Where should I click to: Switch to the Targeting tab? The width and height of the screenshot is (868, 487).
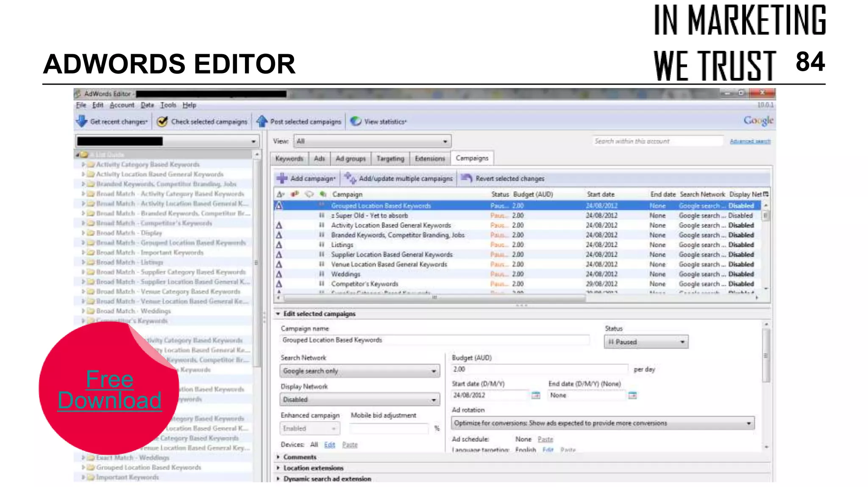tap(390, 158)
